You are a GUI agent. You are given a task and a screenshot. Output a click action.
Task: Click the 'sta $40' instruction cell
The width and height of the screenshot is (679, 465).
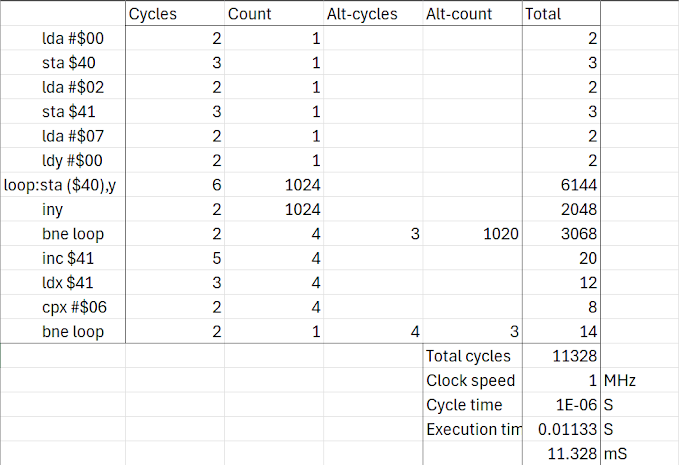[63, 63]
